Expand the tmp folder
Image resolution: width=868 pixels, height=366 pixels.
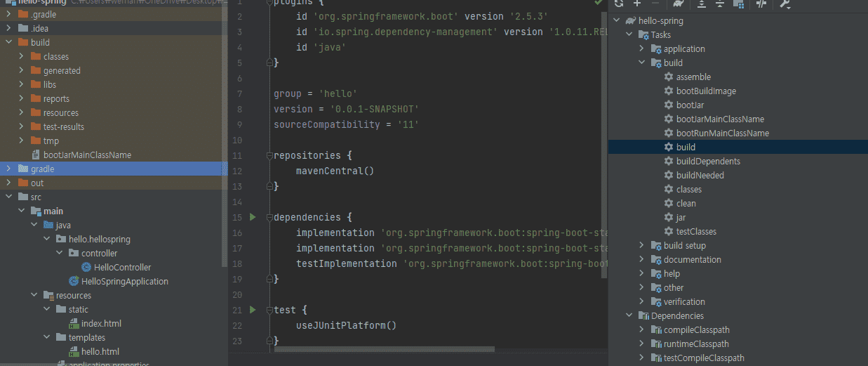coord(21,140)
